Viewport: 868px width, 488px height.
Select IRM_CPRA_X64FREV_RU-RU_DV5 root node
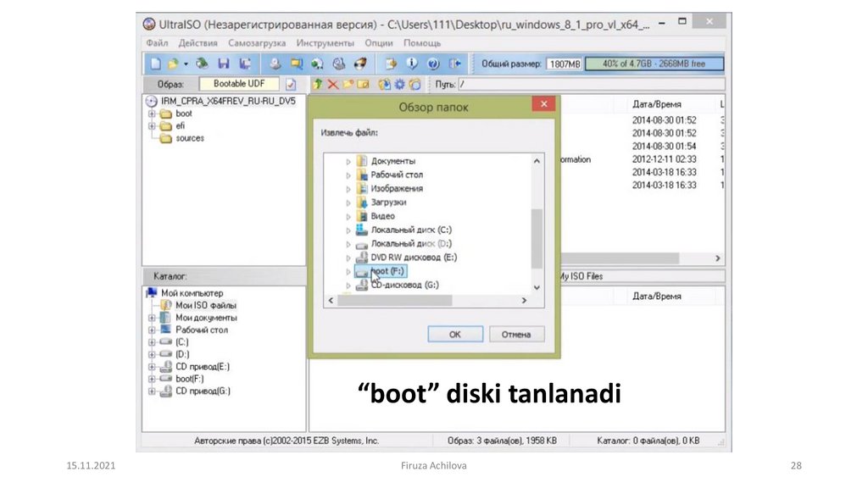[228, 102]
